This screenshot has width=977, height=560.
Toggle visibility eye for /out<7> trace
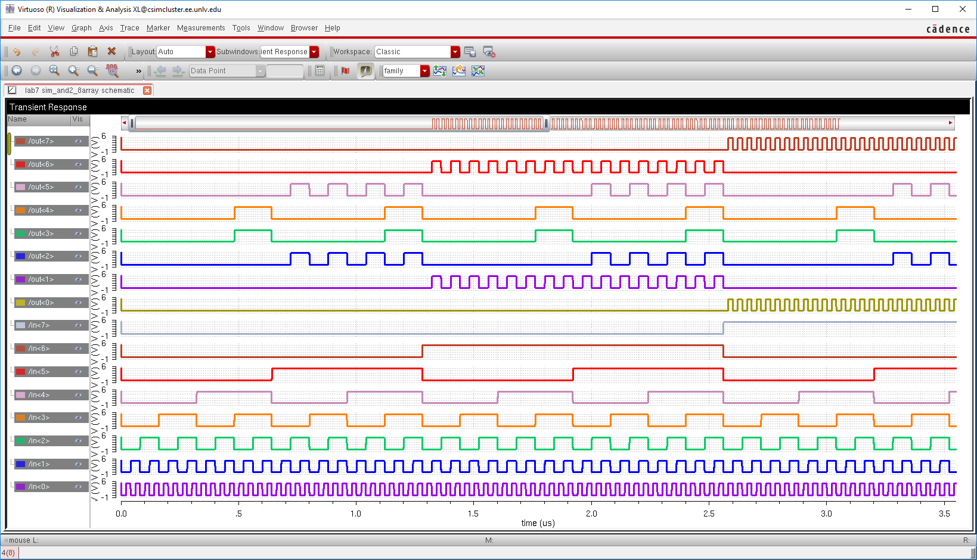pyautogui.click(x=78, y=141)
